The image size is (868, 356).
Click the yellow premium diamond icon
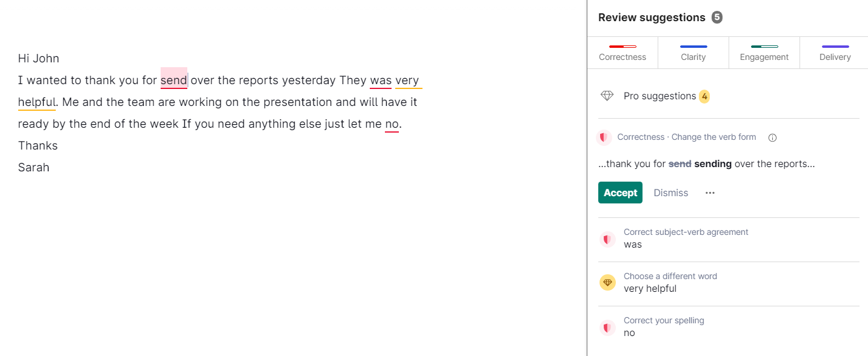tap(607, 283)
